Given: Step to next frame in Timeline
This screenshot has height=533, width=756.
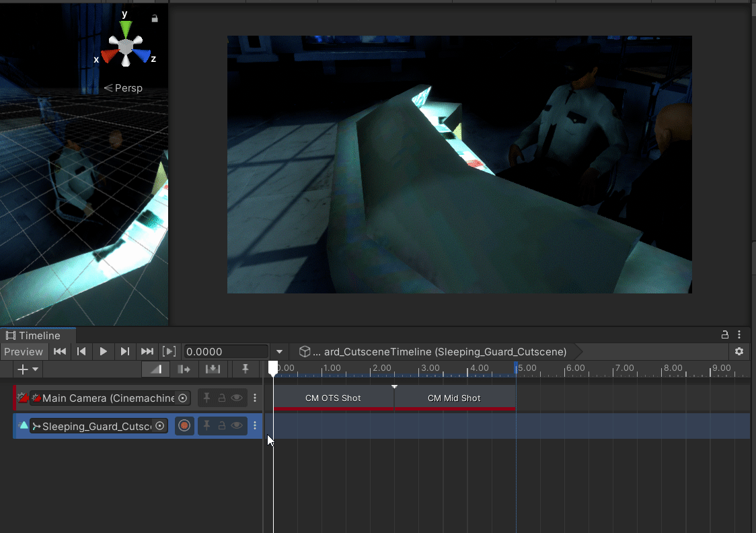Looking at the screenshot, I should coord(125,352).
